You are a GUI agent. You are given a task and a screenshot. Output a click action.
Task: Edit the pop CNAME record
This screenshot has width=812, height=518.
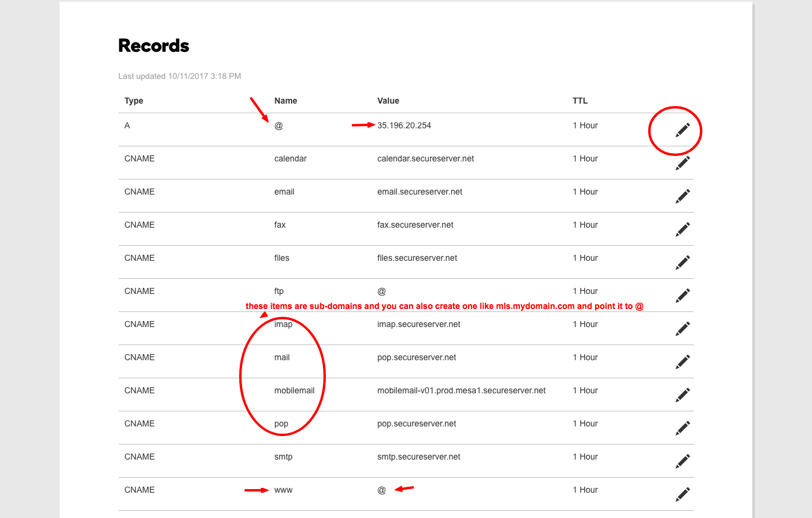tap(682, 428)
